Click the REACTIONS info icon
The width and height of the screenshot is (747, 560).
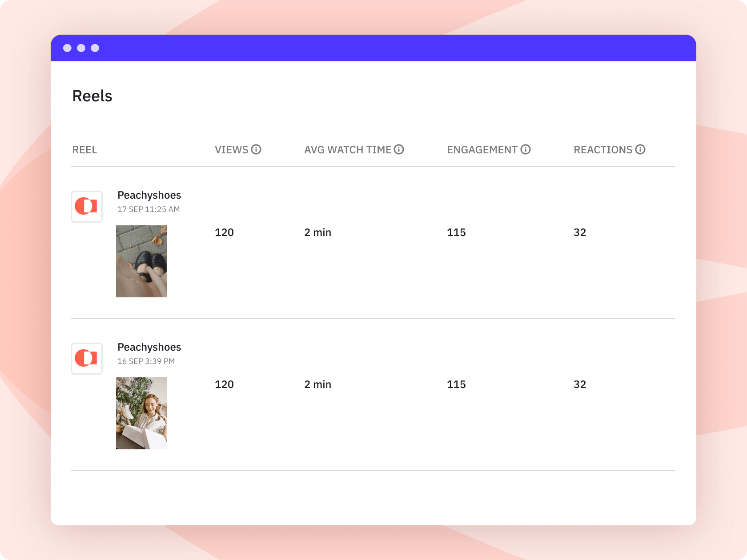click(640, 149)
